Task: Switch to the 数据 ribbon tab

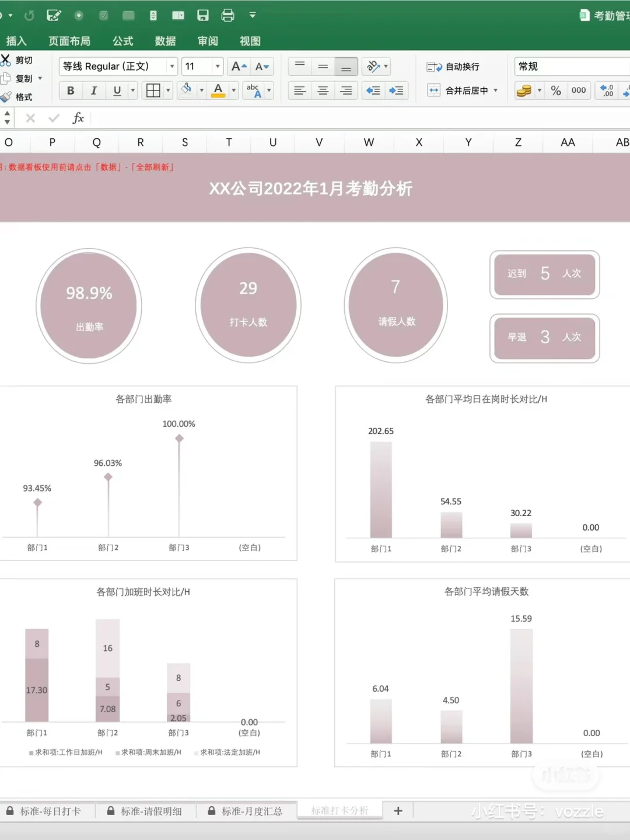Action: click(x=165, y=41)
